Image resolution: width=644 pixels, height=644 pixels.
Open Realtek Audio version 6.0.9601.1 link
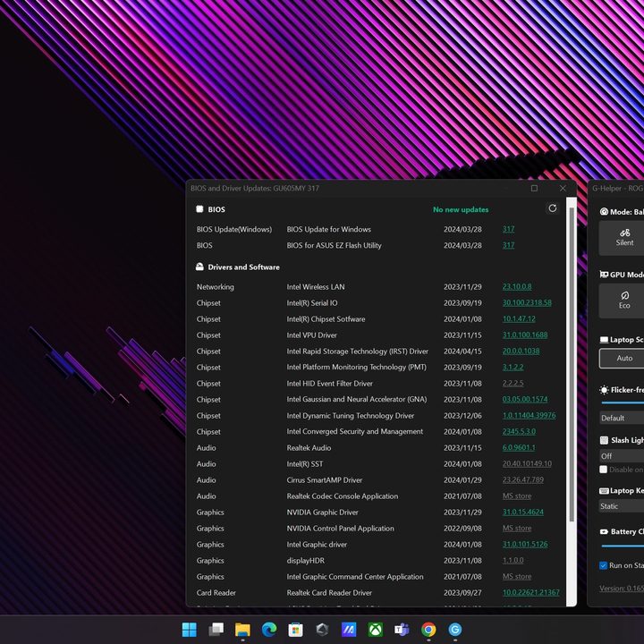tap(519, 448)
